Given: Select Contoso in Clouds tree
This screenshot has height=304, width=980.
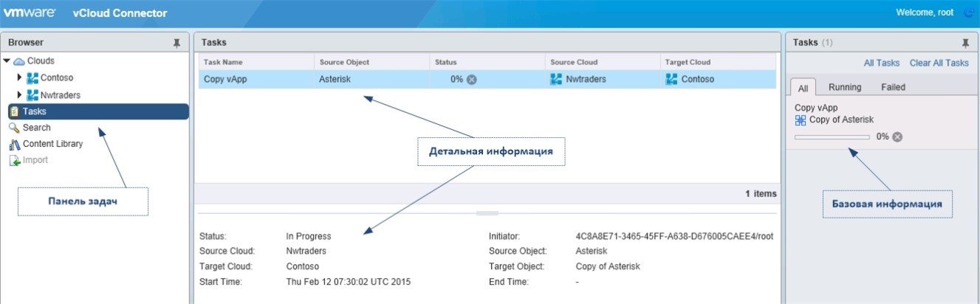Looking at the screenshot, I should [57, 77].
